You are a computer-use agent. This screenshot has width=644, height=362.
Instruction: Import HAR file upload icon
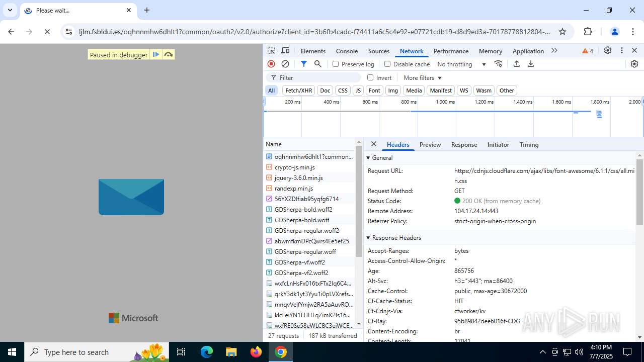[x=517, y=64]
